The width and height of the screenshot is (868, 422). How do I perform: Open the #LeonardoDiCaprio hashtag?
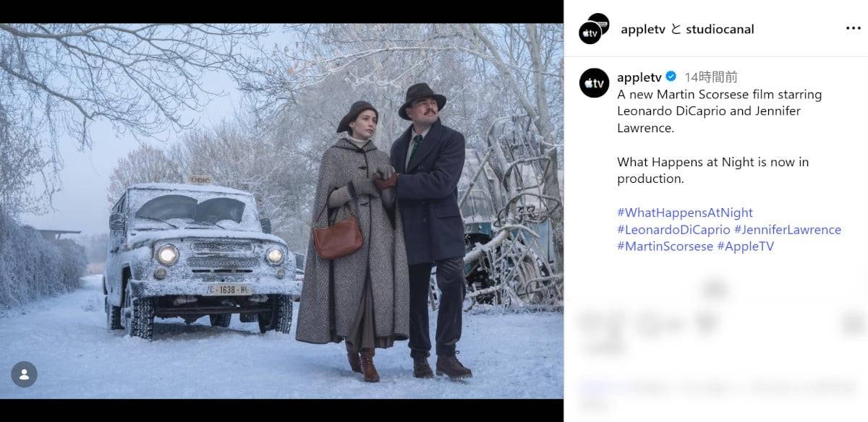[x=673, y=230]
